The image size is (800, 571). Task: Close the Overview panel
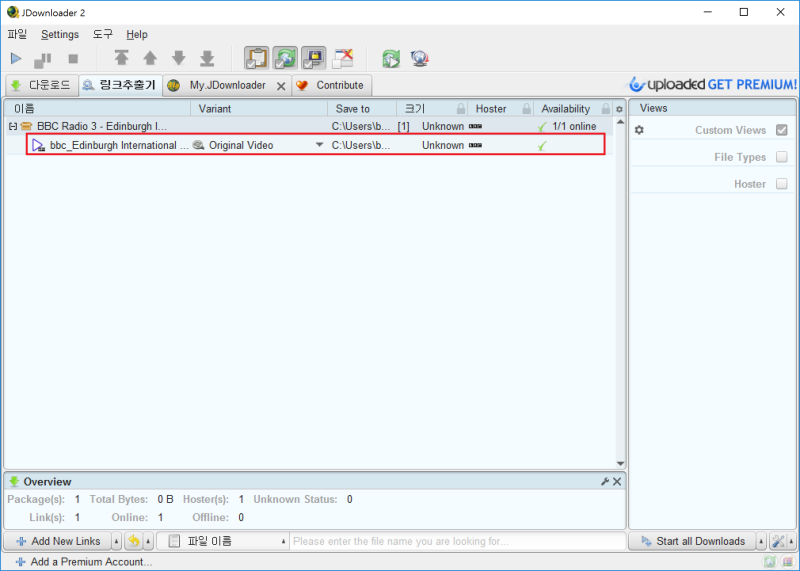617,481
